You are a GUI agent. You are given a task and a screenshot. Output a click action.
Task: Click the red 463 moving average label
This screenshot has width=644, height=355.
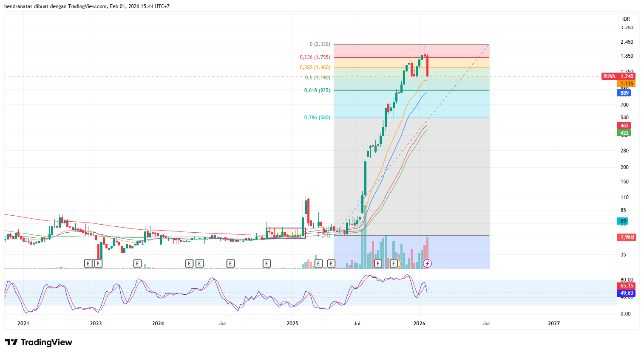click(x=624, y=126)
